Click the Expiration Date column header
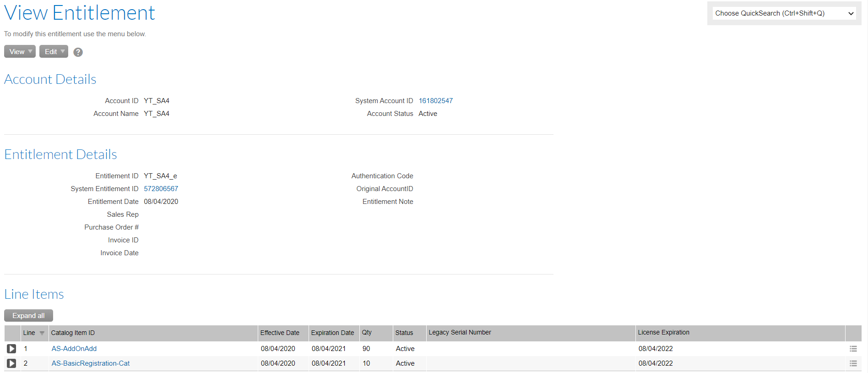This screenshot has width=868, height=373. 334,333
